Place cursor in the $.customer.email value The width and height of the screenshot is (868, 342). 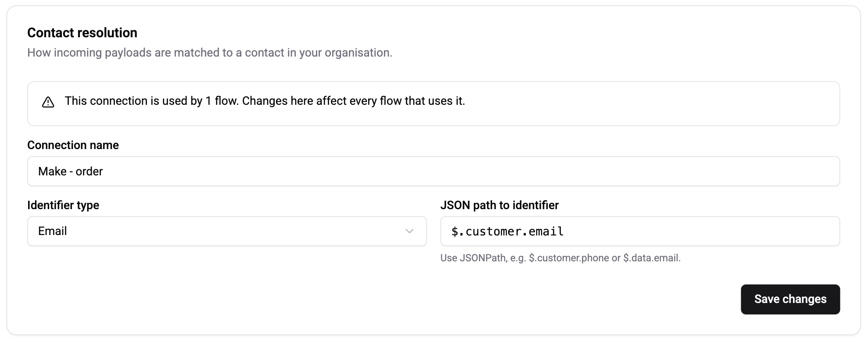tap(507, 231)
